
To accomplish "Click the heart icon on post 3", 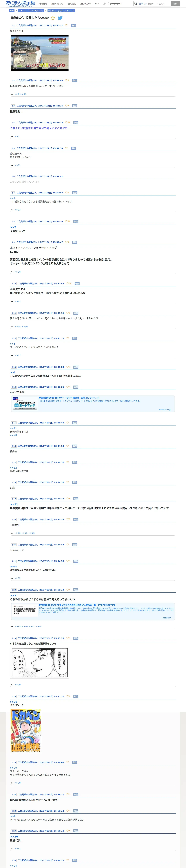I will pyautogui.click(x=66, y=105).
